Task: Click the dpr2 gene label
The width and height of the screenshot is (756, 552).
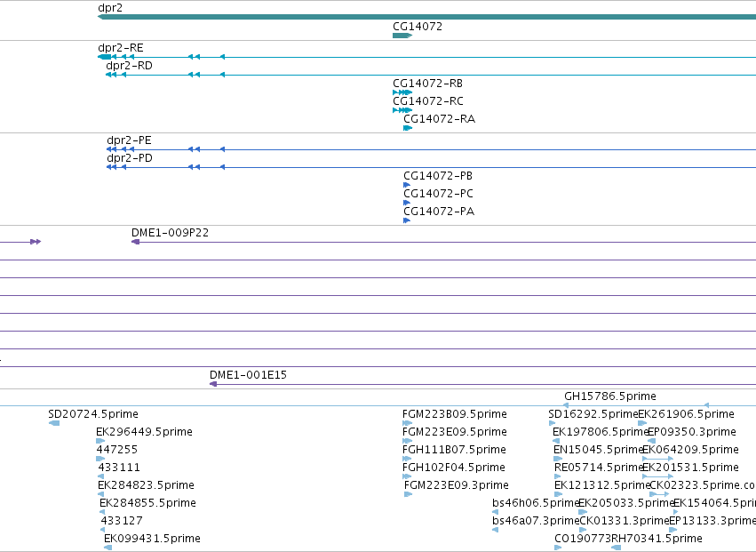Action: click(110, 8)
